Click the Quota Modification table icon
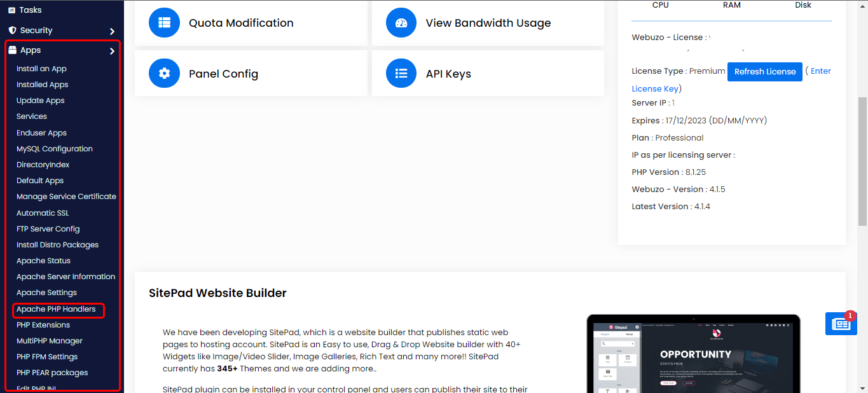 point(165,23)
